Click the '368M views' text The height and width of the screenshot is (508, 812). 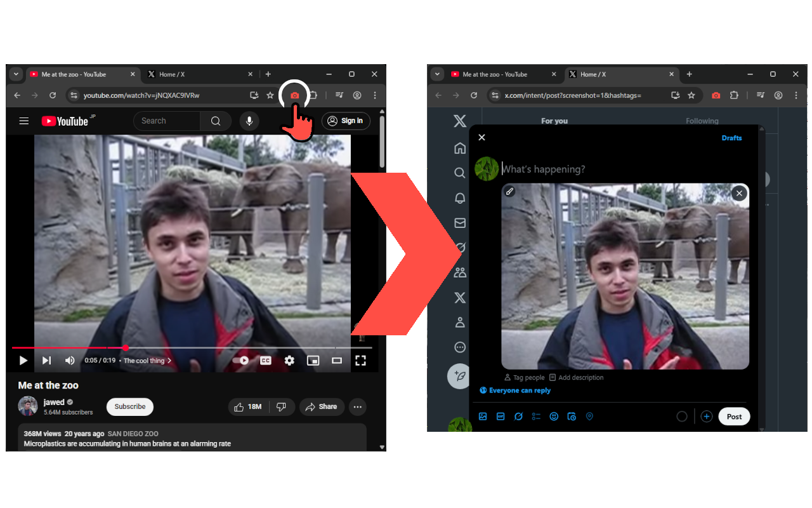pos(42,434)
